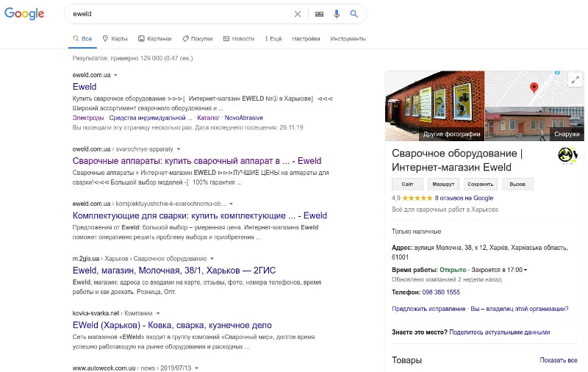Expand the photo panel with the fullscreen arrows
This screenshot has width=588, height=372.
click(576, 80)
